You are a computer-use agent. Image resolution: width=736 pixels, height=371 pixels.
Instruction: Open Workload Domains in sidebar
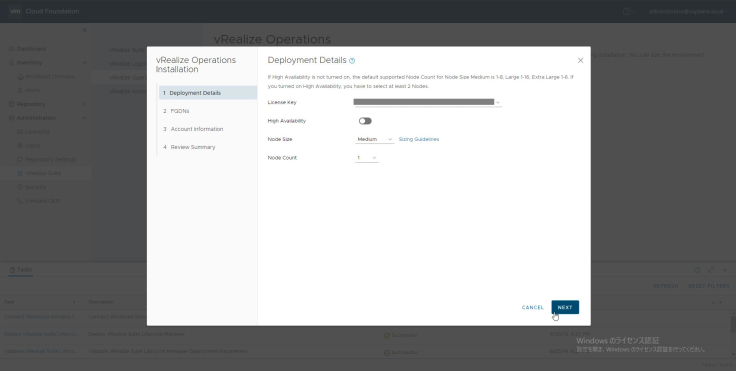[50, 77]
